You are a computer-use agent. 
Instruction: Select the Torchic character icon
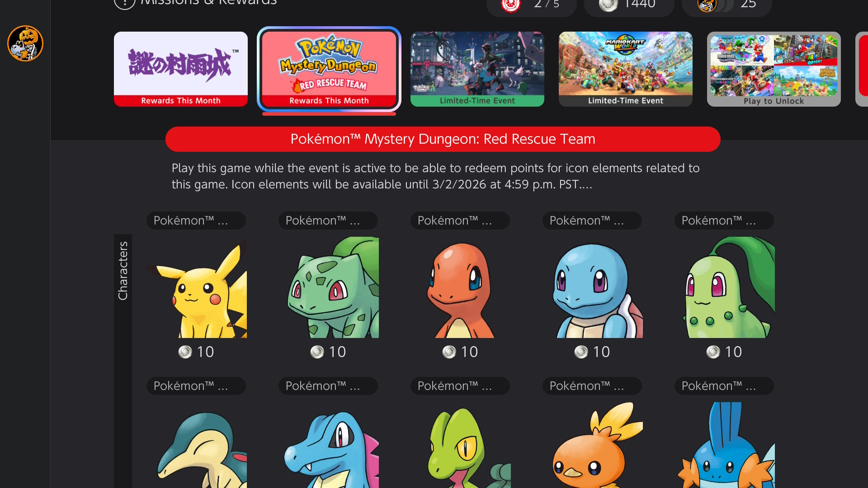(592, 445)
